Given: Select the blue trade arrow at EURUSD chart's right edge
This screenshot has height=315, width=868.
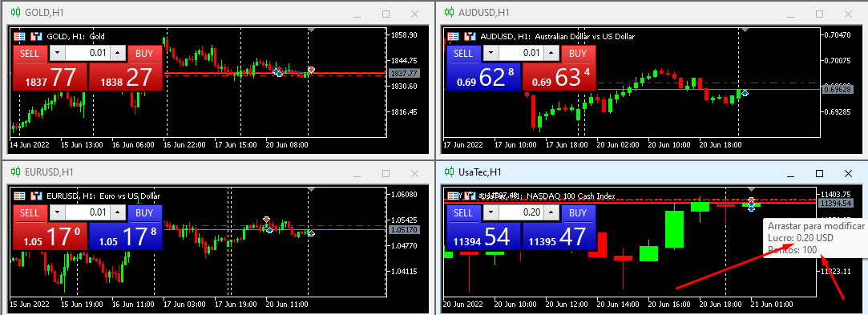Looking at the screenshot, I should [x=311, y=233].
